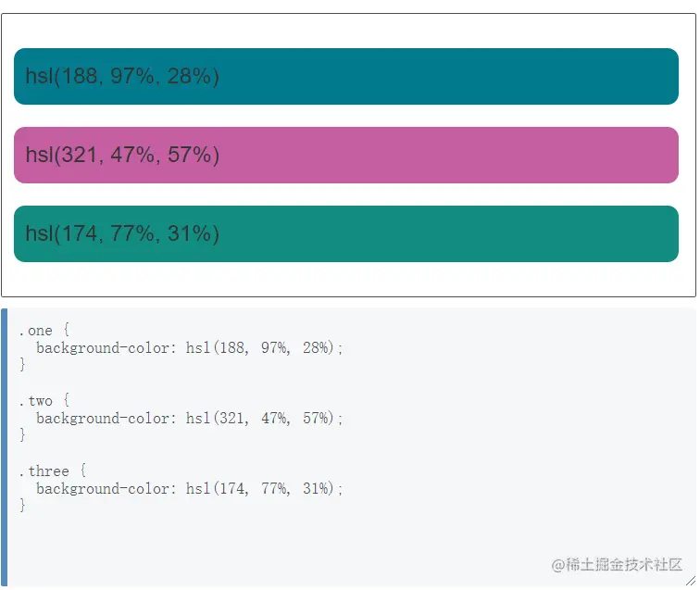Click the blank preview space above the teal bar
Screen dimensions: 700x590
pyautogui.click(x=346, y=31)
